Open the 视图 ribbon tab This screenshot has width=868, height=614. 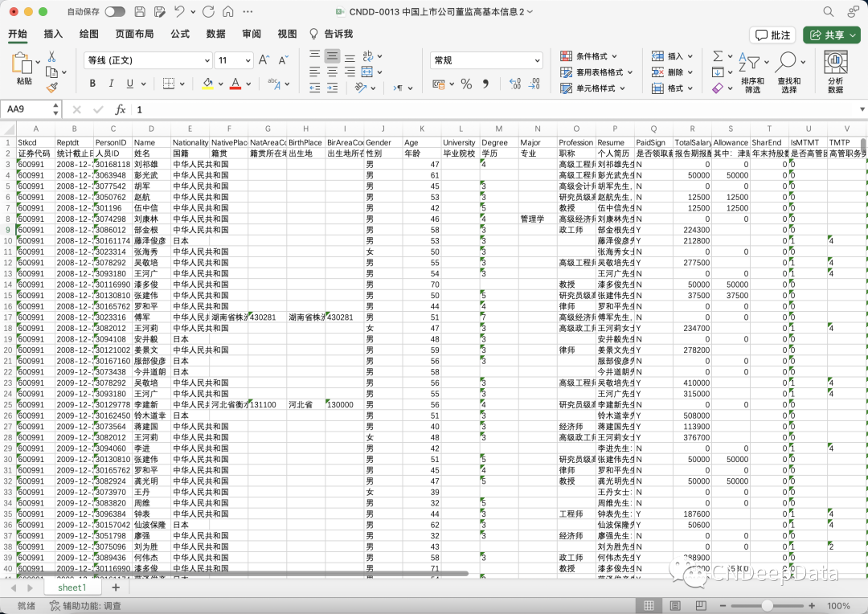[287, 34]
